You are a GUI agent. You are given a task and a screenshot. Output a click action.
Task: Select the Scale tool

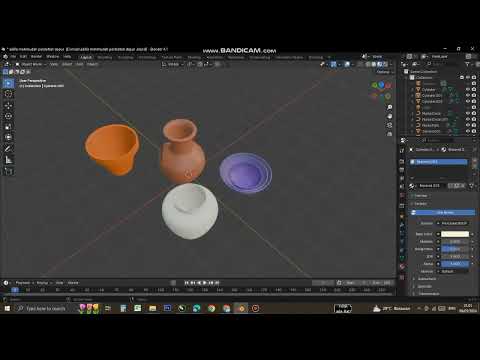[x=8, y=127]
